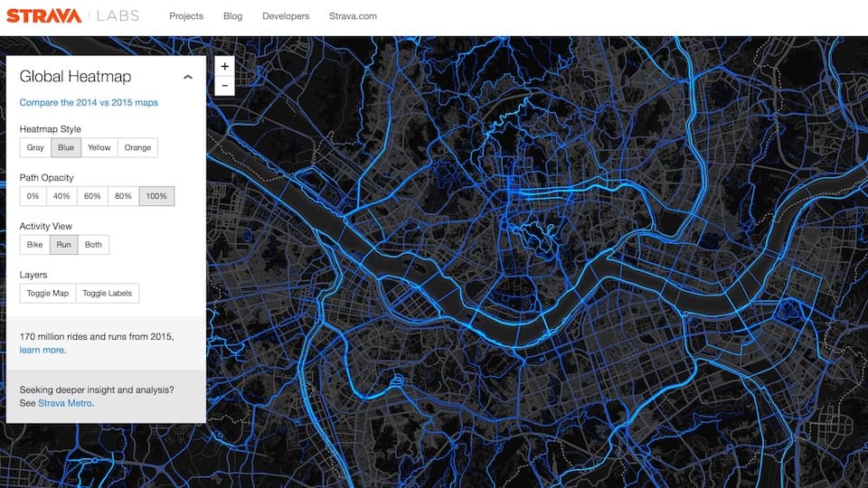Click the LABS text in the header
The height and width of the screenshot is (488, 868).
[118, 16]
